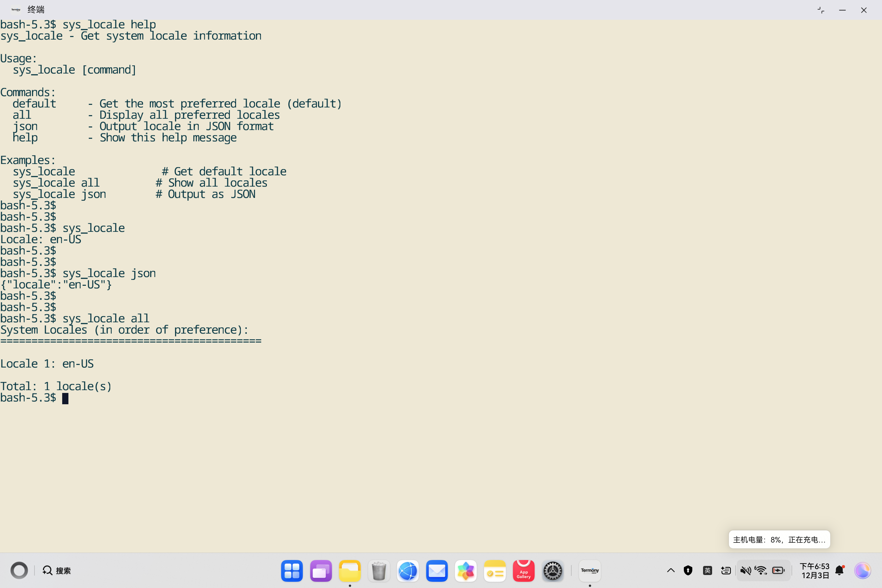Open the Trash bin in dock
The height and width of the screenshot is (588, 882).
click(379, 571)
